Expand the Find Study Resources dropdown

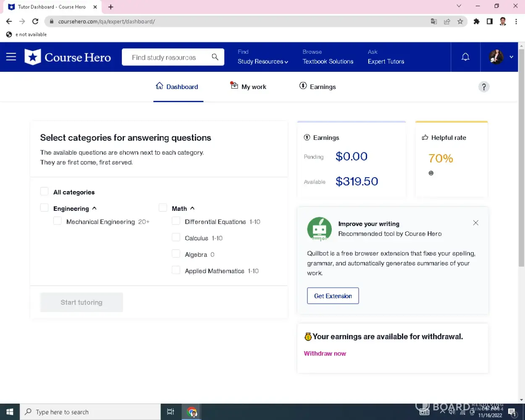tap(263, 61)
